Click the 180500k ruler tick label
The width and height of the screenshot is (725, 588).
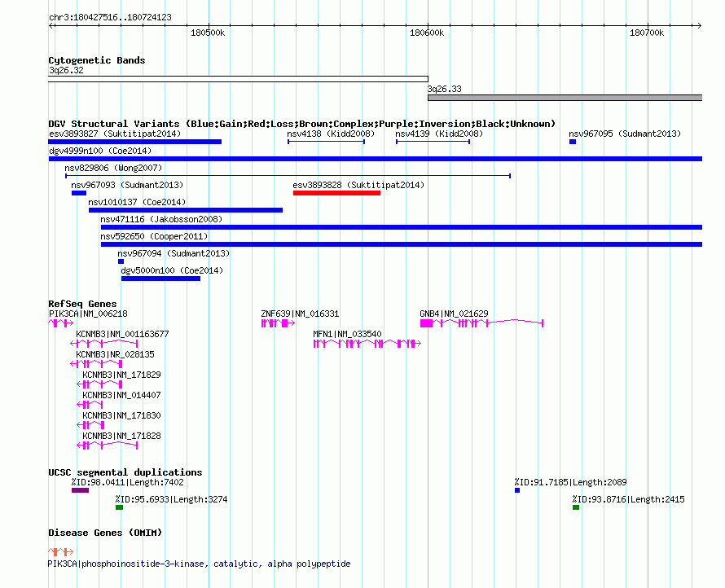pos(208,33)
